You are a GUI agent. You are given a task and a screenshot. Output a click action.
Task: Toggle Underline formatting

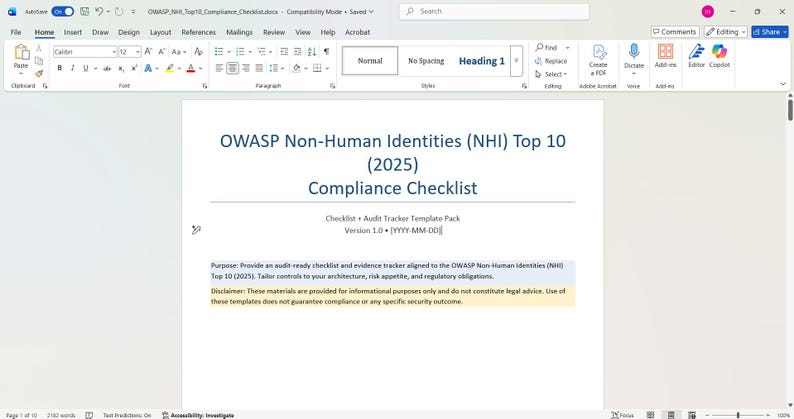coord(86,68)
